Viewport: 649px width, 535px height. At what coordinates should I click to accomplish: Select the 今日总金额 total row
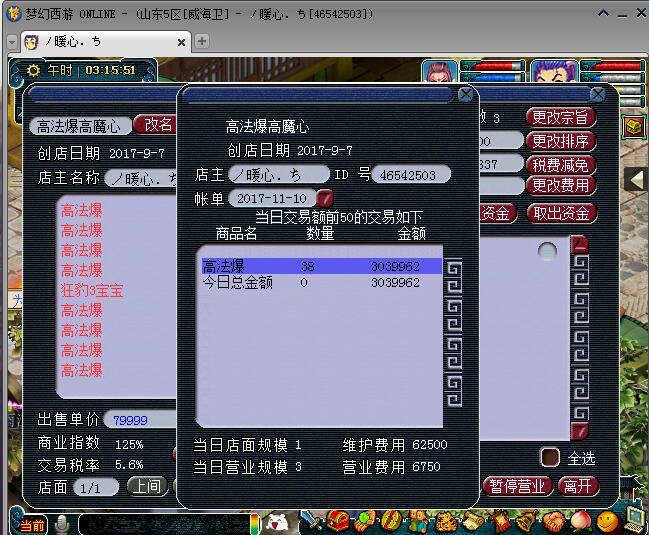tap(321, 283)
